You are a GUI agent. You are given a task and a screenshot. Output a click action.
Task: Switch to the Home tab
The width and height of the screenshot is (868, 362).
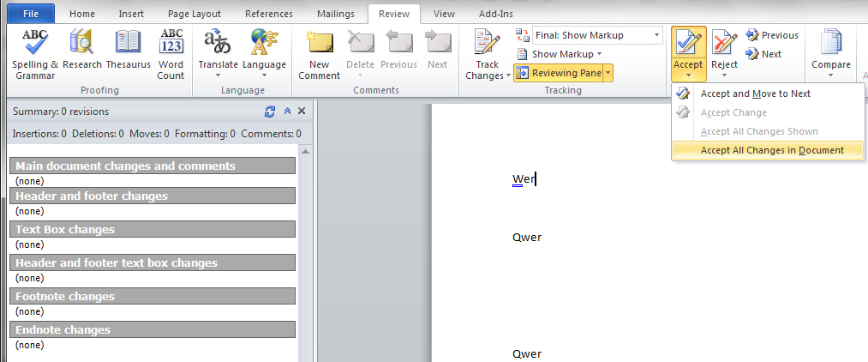click(x=82, y=14)
